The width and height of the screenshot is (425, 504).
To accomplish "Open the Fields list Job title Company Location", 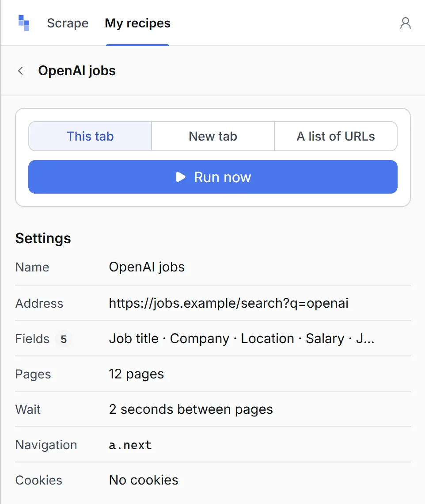I will [x=242, y=339].
